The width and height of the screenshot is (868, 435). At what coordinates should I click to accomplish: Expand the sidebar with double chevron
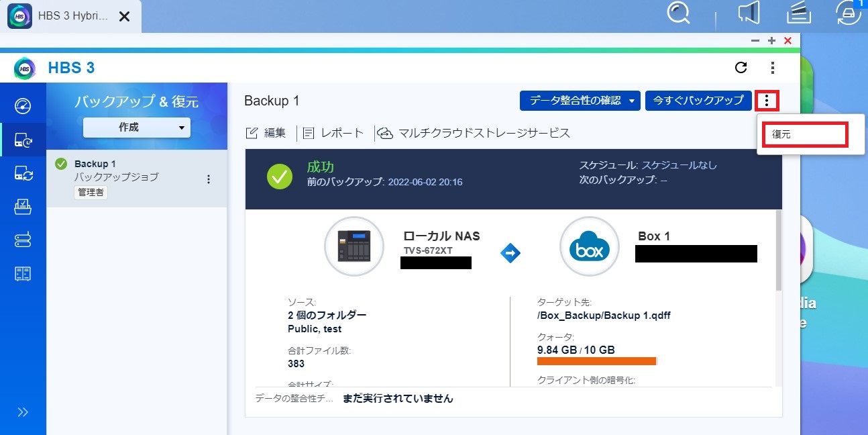(x=23, y=412)
